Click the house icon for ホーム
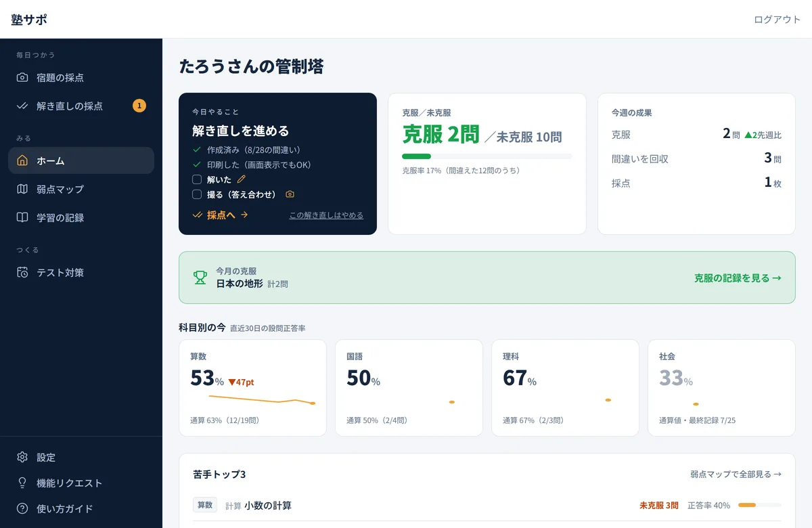Viewport: 812px width, 528px height. [22, 161]
